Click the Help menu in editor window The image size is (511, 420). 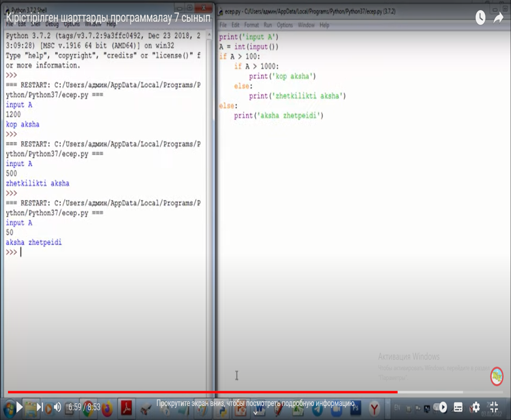point(324,25)
